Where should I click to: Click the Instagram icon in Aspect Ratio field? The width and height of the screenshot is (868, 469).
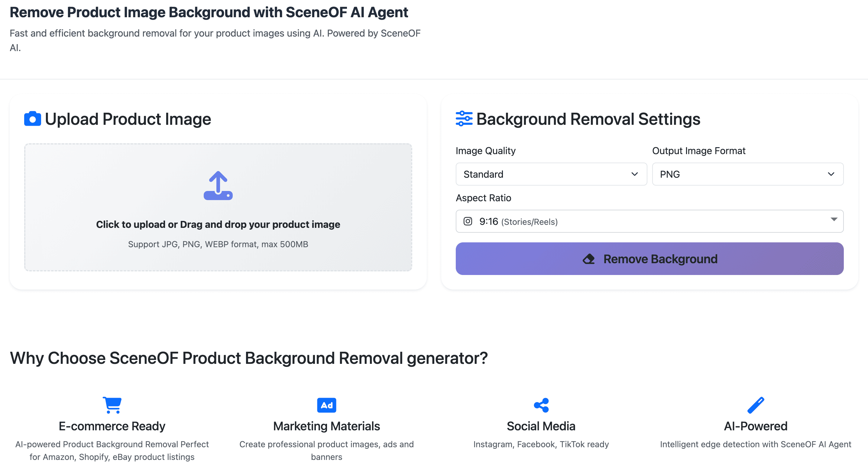468,222
